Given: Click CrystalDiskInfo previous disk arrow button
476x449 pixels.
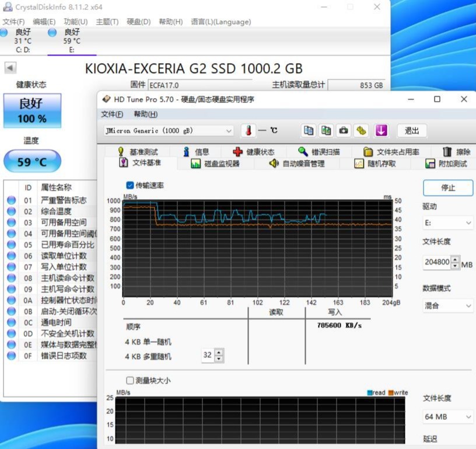Looking at the screenshot, I should tap(10, 68).
